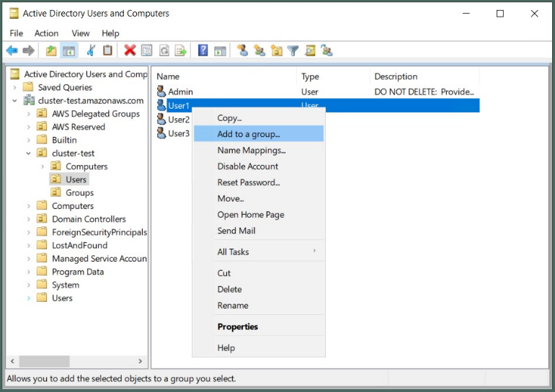Click the application icon in title bar
555x392 pixels.
coord(14,14)
